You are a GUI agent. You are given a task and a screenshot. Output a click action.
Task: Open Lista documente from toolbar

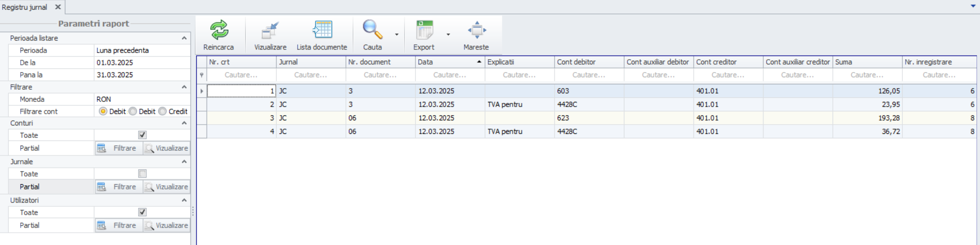tap(322, 30)
